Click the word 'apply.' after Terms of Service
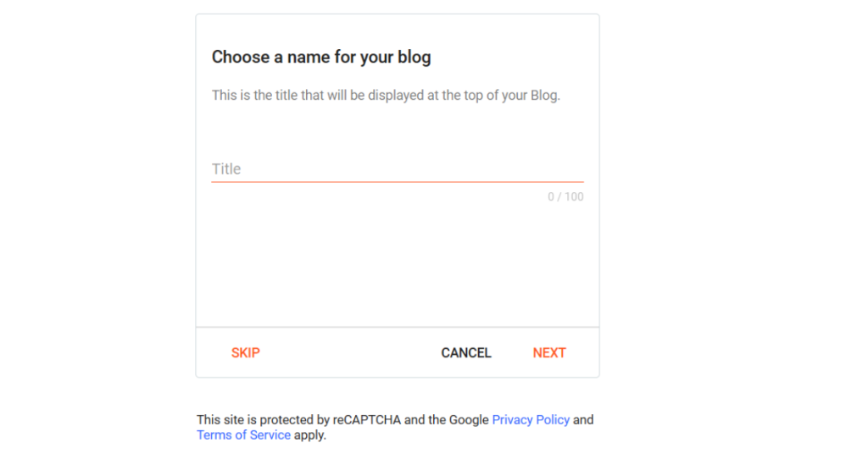This screenshot has height=454, width=868. tap(310, 435)
